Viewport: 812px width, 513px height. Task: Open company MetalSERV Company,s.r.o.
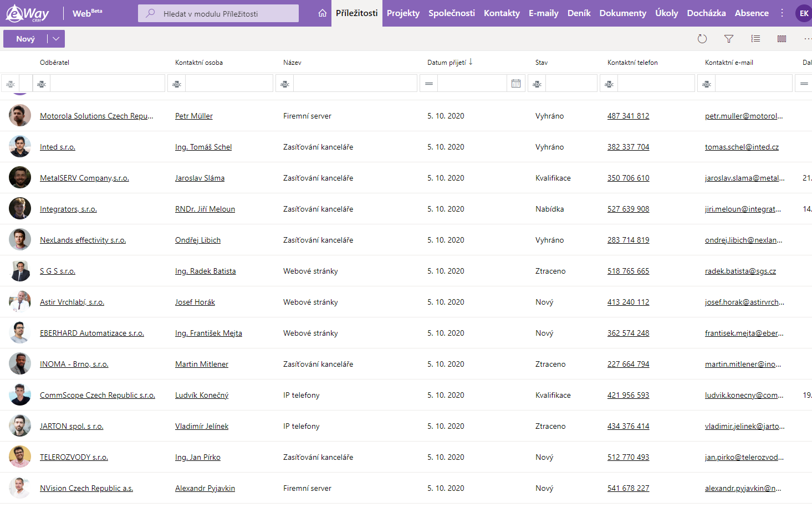[84, 178]
